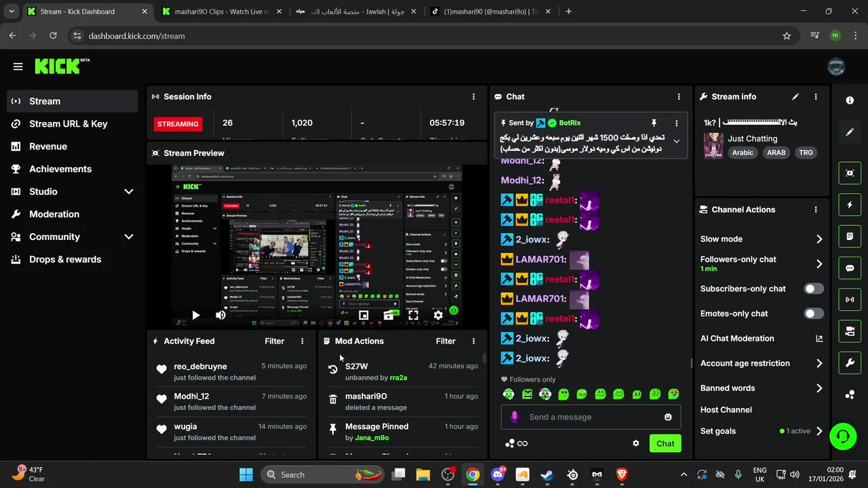Toggle stream preview panel icon in rail
This screenshot has height=488, width=868.
[x=850, y=173]
